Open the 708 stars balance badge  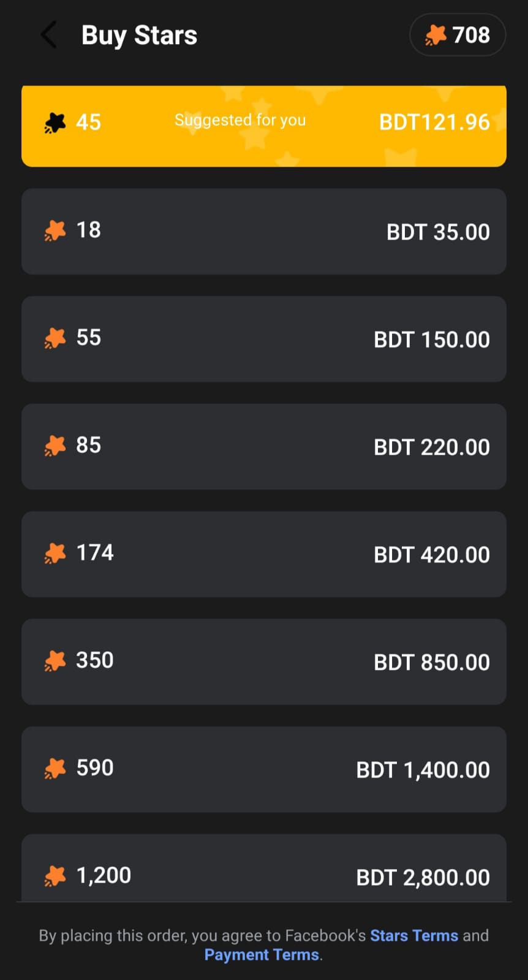click(458, 35)
